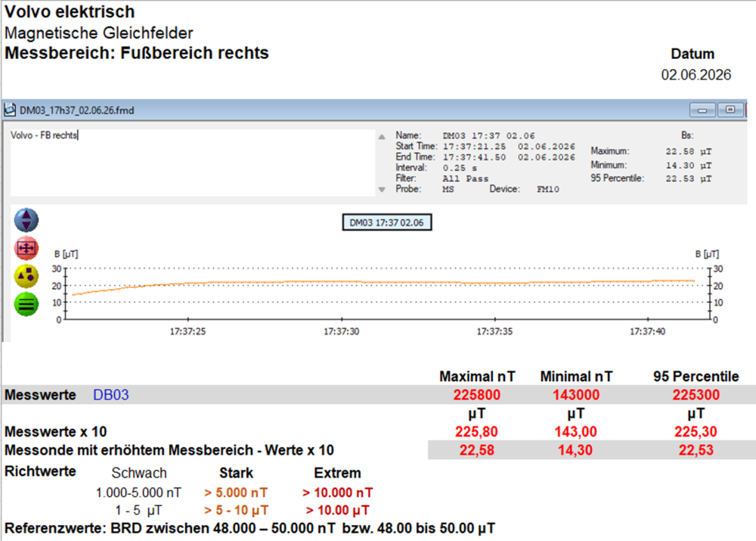Select the window title DM03_17h37_02.06.26.fmd
756x541 pixels.
pyautogui.click(x=76, y=110)
